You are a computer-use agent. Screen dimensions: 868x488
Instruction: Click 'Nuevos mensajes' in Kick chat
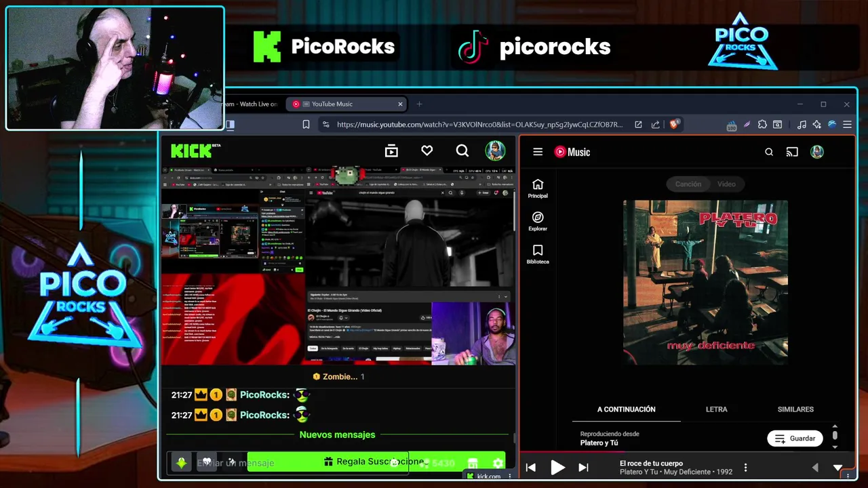[x=337, y=434]
